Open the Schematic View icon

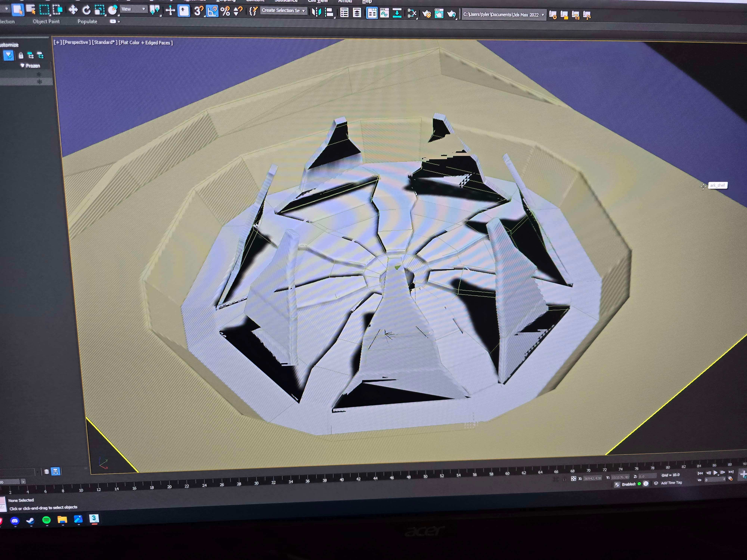(x=397, y=13)
